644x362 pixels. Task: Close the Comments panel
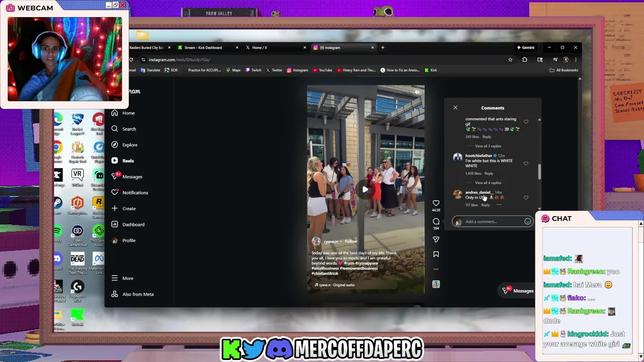455,108
